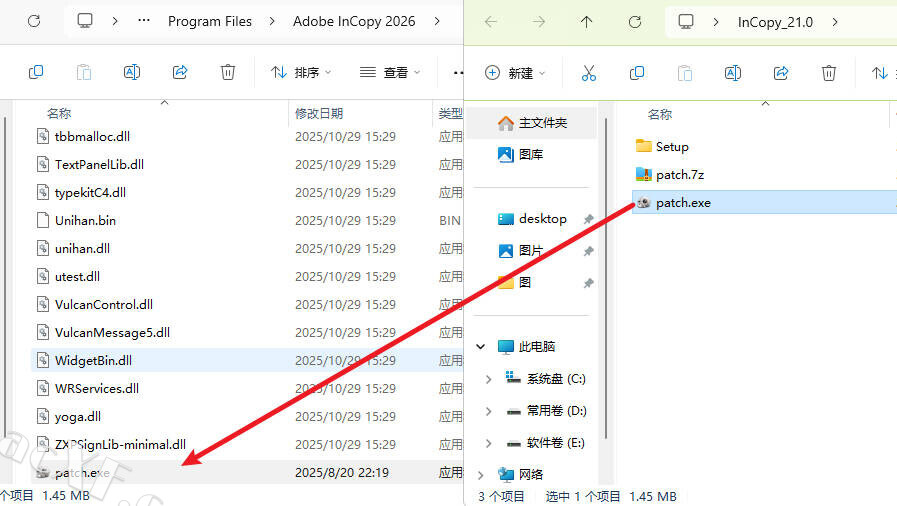Click the Up arrow in the right window
Image resolution: width=897 pixels, height=506 pixels.
[587, 21]
